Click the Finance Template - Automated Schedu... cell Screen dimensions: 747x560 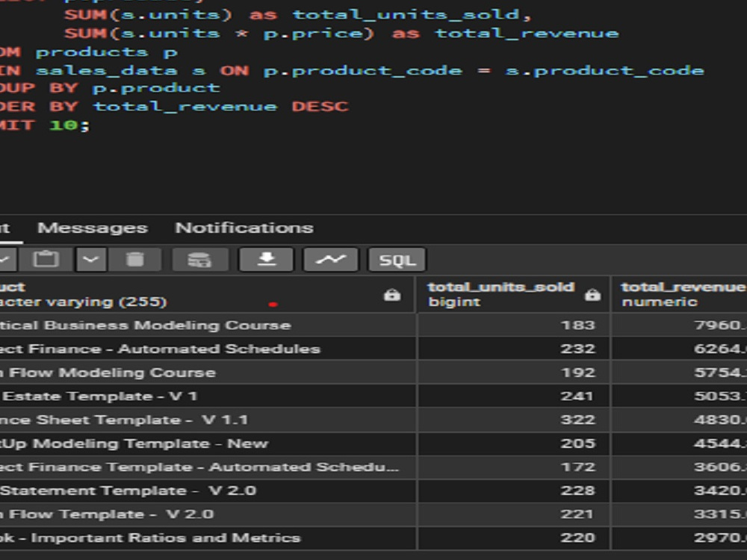[x=207, y=467]
